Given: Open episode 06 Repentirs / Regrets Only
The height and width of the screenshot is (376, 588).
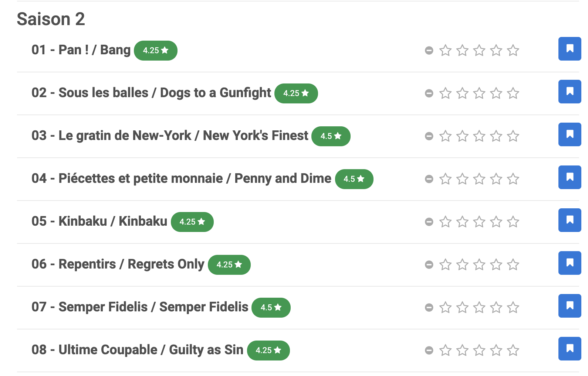Looking at the screenshot, I should (118, 264).
